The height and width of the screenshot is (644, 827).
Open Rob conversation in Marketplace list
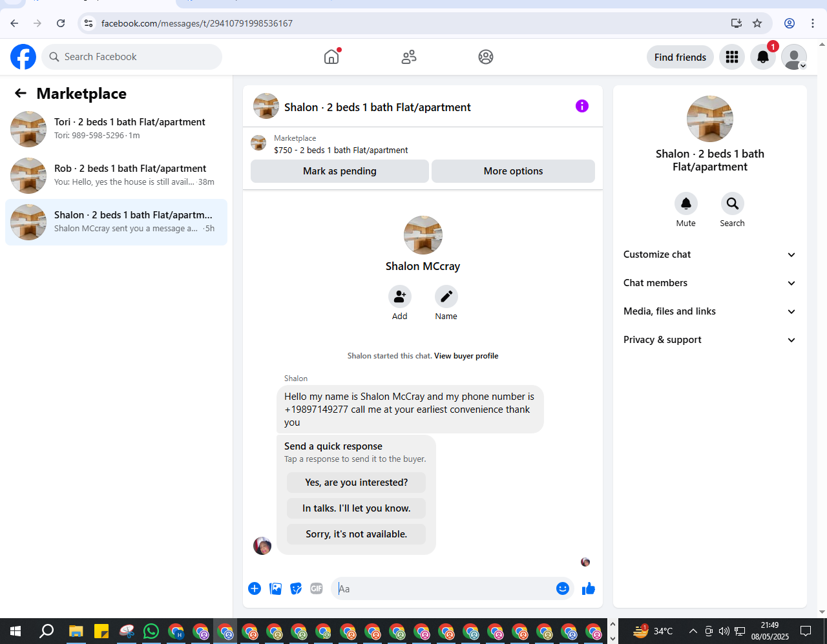tap(116, 176)
